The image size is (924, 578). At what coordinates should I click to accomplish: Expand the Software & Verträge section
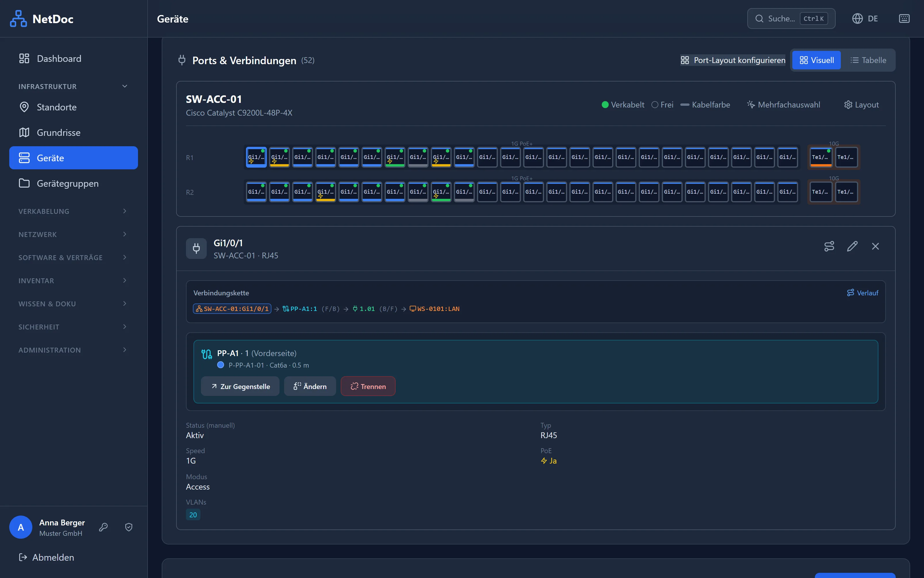[73, 258]
